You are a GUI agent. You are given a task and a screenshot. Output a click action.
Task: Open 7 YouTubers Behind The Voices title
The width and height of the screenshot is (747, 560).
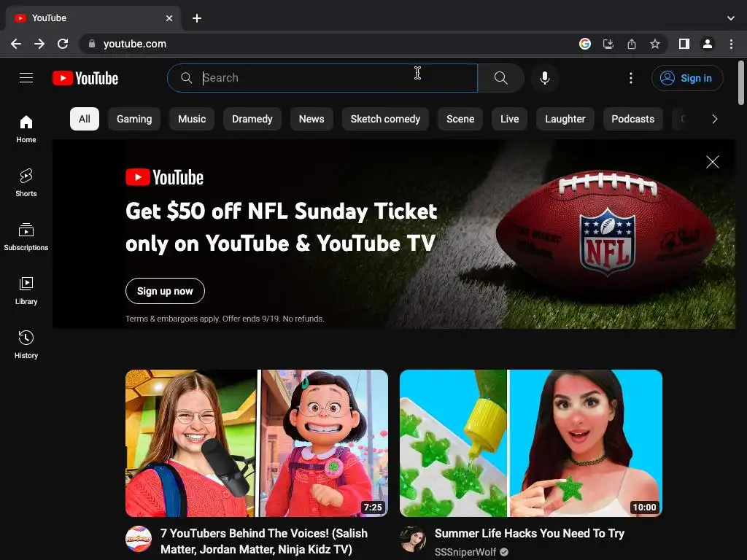(x=264, y=542)
